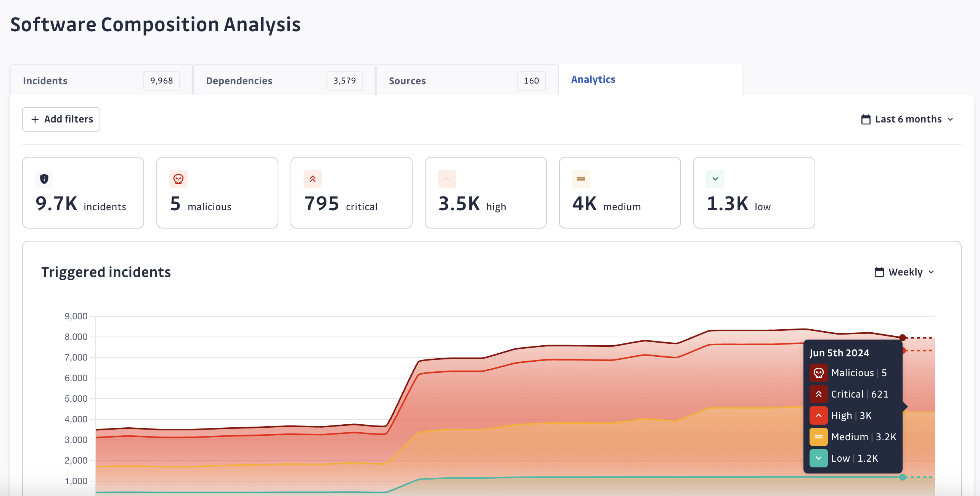This screenshot has height=496, width=980.
Task: Click the 9,968 badge on Incidents tab
Action: click(x=162, y=81)
